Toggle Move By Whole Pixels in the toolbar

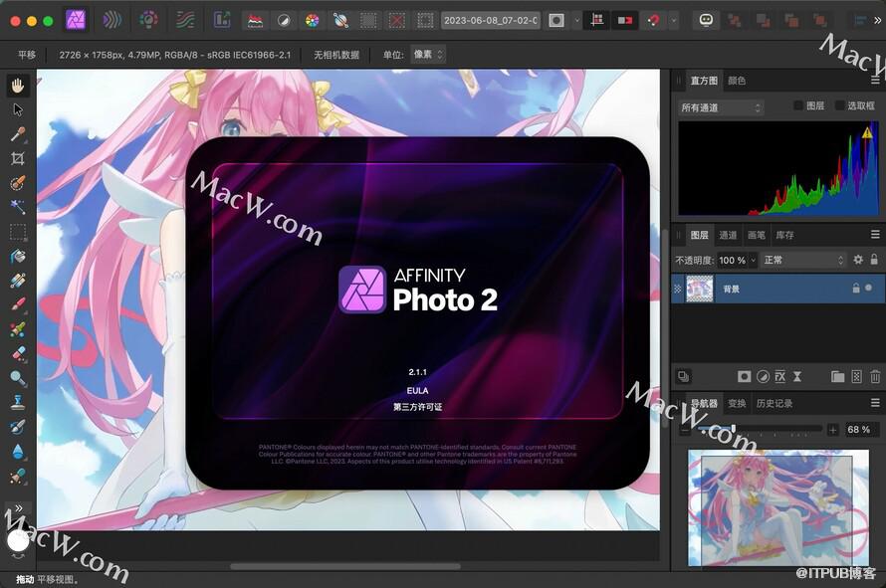(624, 21)
